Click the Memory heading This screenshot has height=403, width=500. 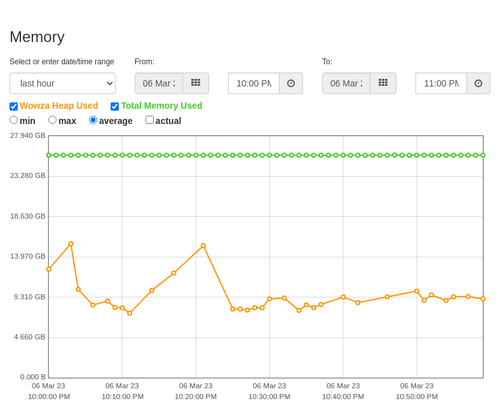(37, 37)
